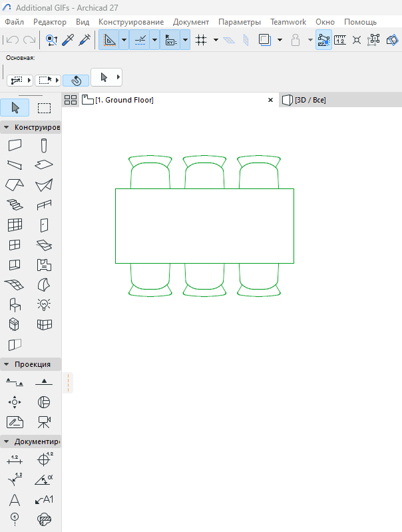Select the Interior Elevation tool
The height and width of the screenshot is (532, 402).
[15, 402]
